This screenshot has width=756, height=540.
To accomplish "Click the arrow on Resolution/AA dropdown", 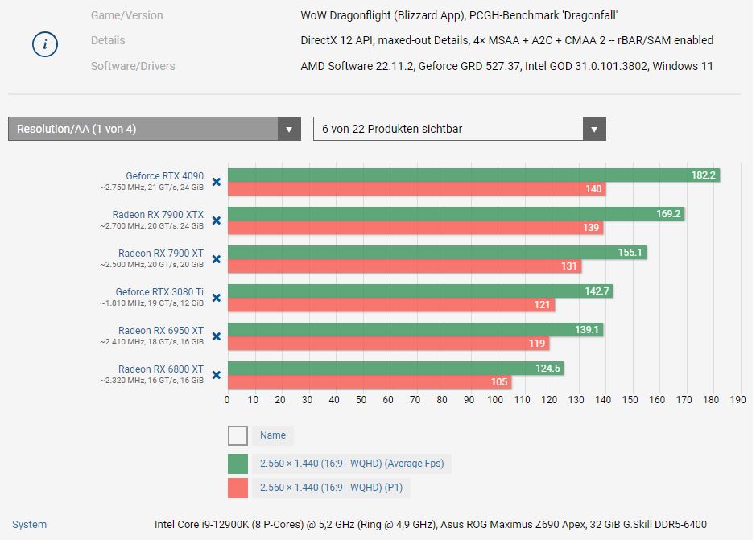I will pos(289,129).
